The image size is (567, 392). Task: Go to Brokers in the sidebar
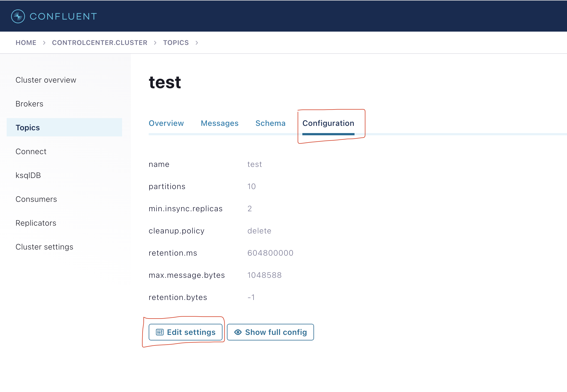[29, 104]
